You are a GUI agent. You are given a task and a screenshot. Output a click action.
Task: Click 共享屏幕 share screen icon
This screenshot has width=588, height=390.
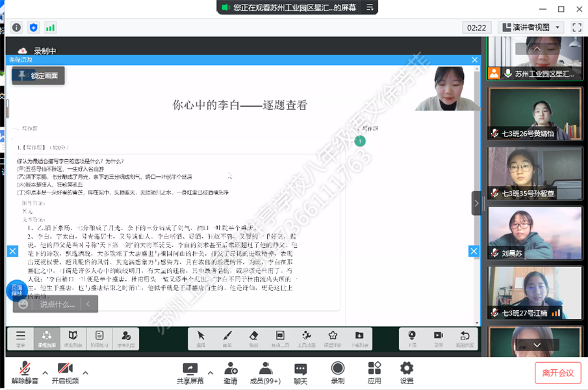190,372
